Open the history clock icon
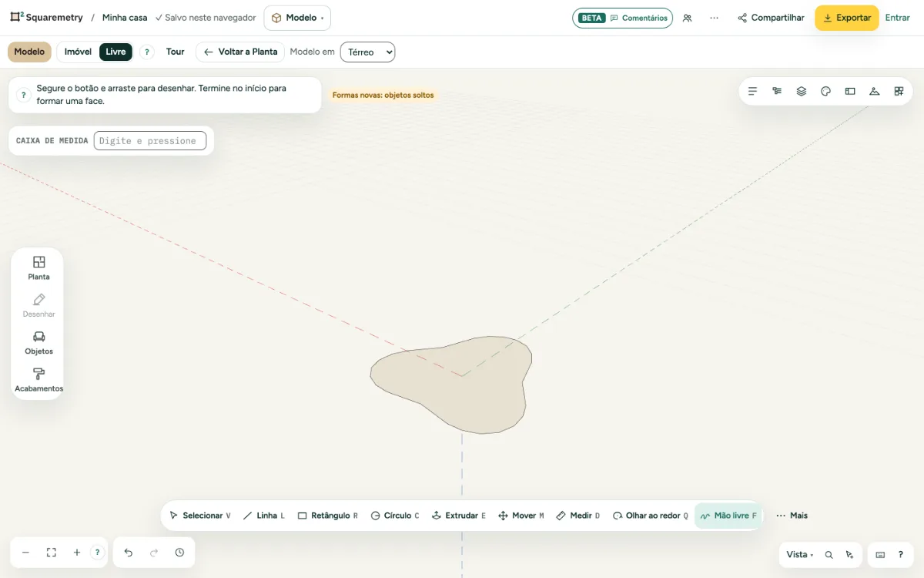Viewport: 924px width, 578px height. point(179,553)
